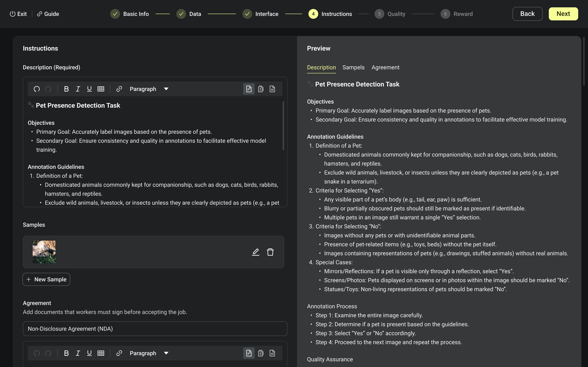The width and height of the screenshot is (588, 367).
Task: Click the Next button
Action: pos(563,14)
